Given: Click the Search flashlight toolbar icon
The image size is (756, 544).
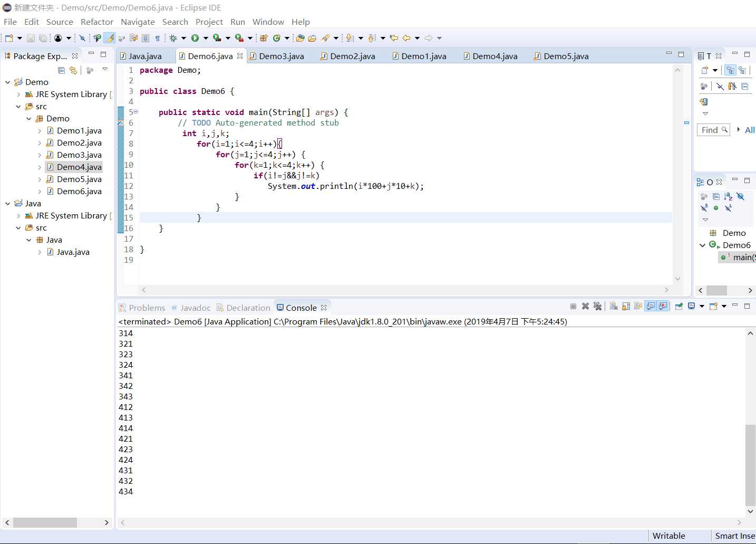Looking at the screenshot, I should click(x=325, y=38).
